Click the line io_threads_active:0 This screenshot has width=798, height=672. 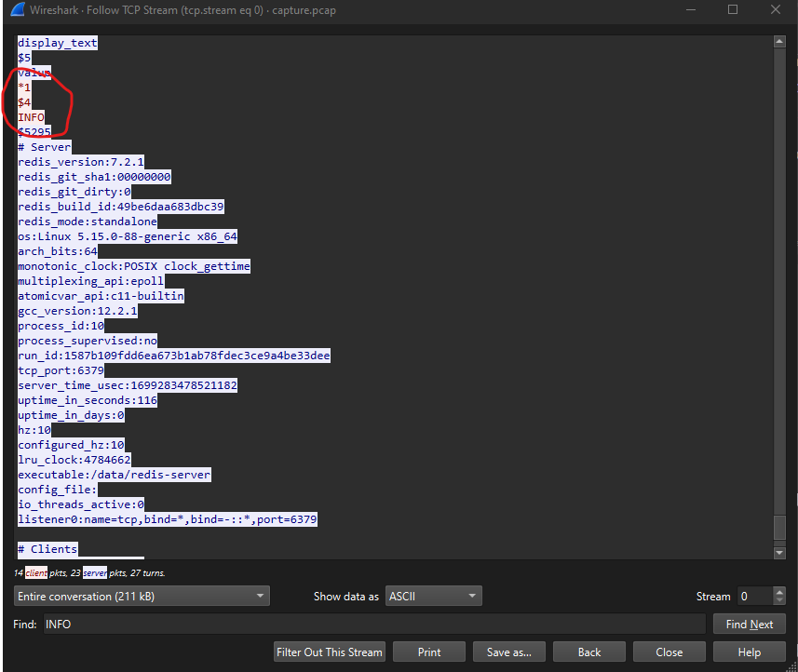pyautogui.click(x=81, y=504)
